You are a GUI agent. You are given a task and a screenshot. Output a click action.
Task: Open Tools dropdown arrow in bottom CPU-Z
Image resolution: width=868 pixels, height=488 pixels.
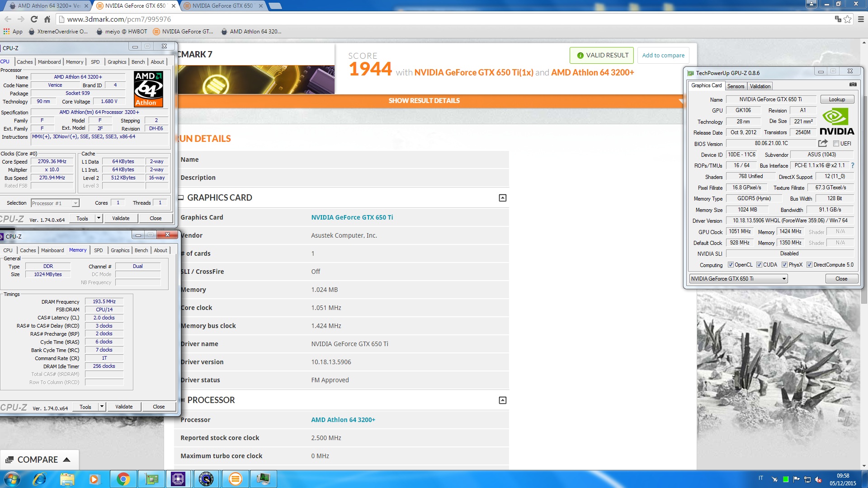102,407
